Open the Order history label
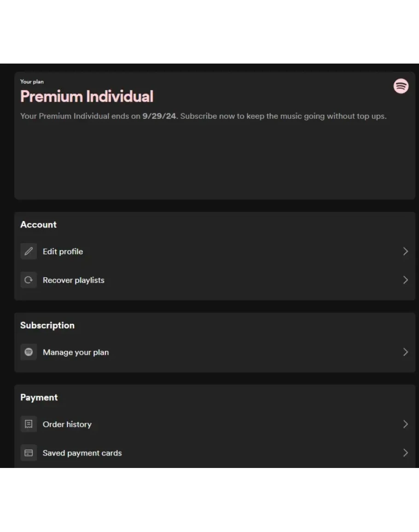419x532 pixels. click(x=67, y=424)
